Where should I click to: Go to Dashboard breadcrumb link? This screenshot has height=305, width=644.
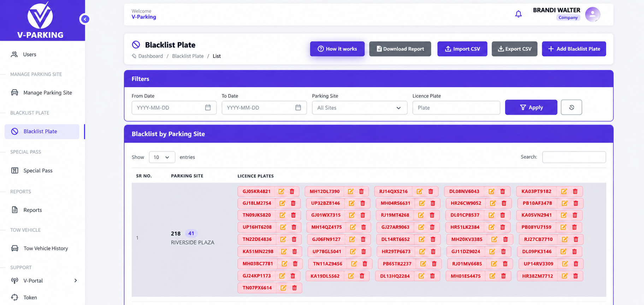pyautogui.click(x=150, y=56)
